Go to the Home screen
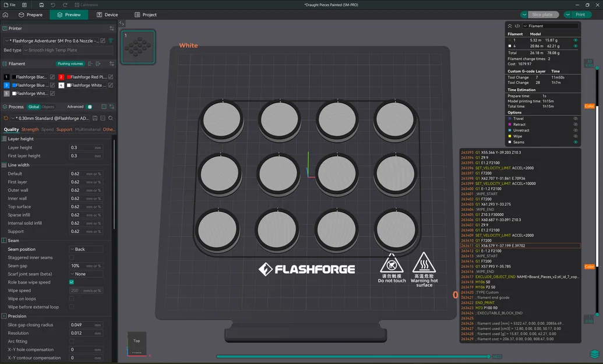Image resolution: width=603 pixels, height=364 pixels. (x=5, y=15)
